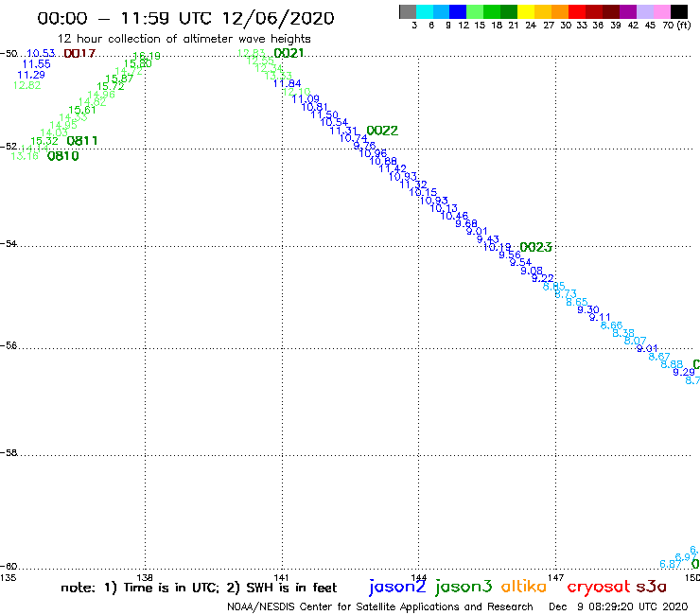This screenshot has width=700, height=615.
Task: Select the light blue value '8.73'
Action: tap(566, 294)
